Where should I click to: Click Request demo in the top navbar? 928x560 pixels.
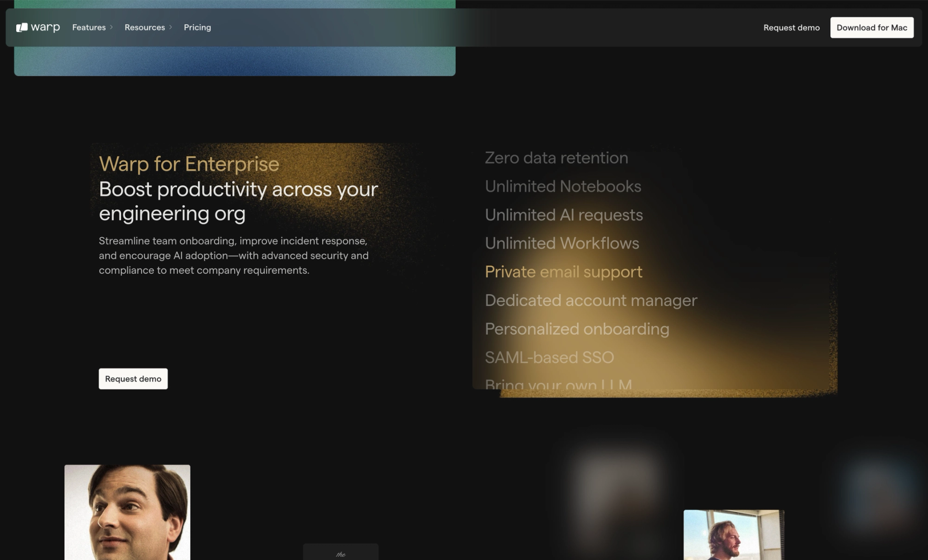pos(791,27)
